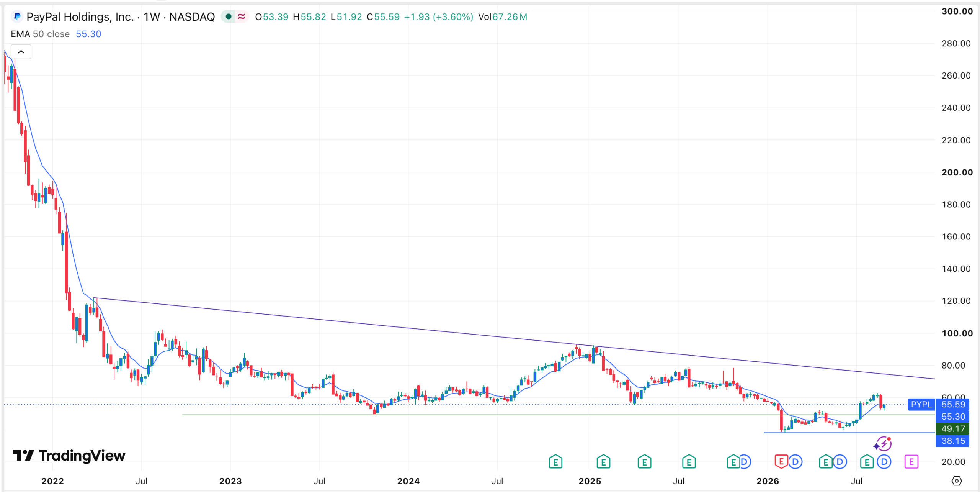Click the 2024 label on time axis
The width and height of the screenshot is (980, 492).
(x=408, y=481)
